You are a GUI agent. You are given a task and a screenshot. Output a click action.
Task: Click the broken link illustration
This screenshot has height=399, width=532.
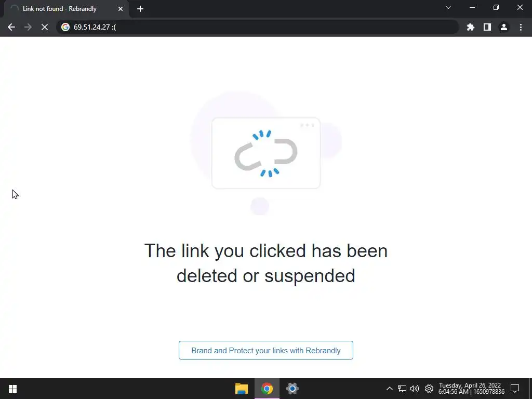[265, 153]
